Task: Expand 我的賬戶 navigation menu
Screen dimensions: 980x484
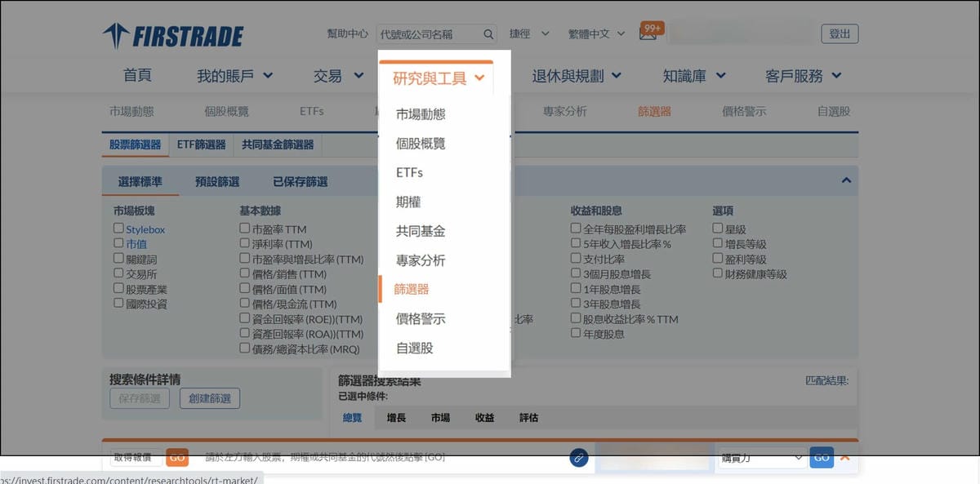Action: click(x=234, y=76)
